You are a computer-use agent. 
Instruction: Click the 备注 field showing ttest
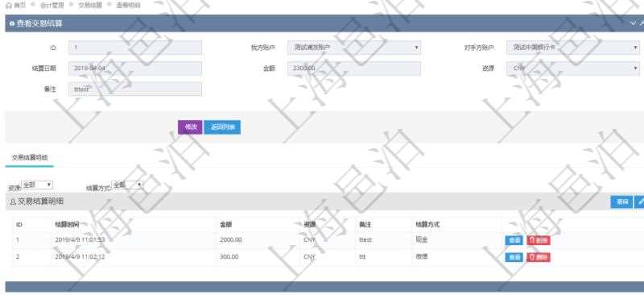pyautogui.click(x=135, y=89)
